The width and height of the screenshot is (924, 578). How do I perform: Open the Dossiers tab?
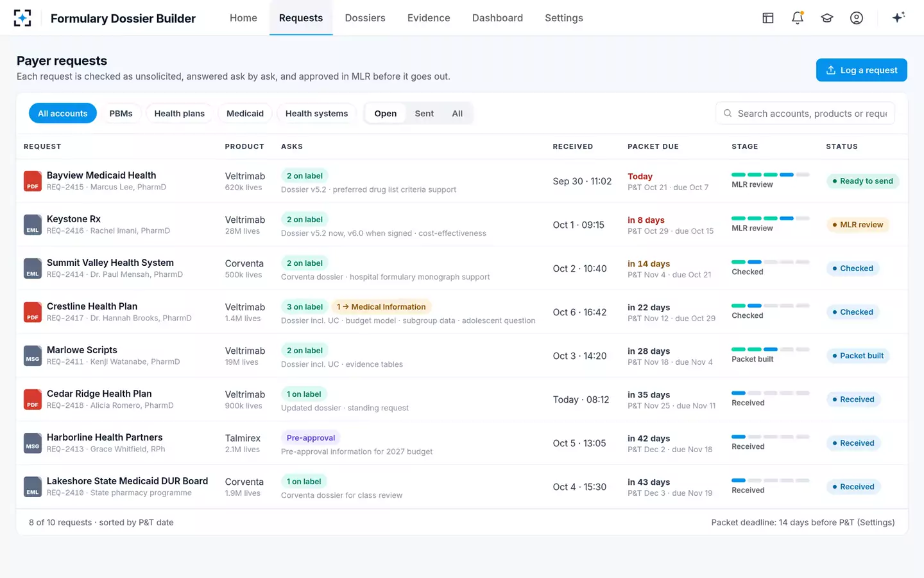pyautogui.click(x=365, y=18)
